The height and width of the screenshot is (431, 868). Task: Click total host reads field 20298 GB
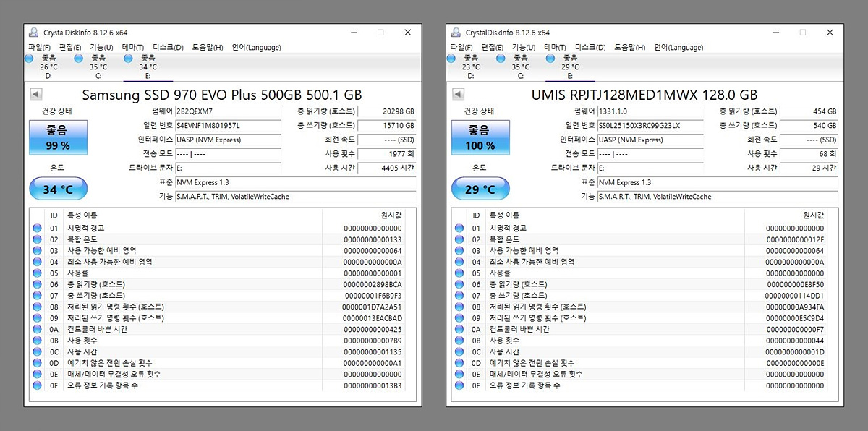(387, 111)
